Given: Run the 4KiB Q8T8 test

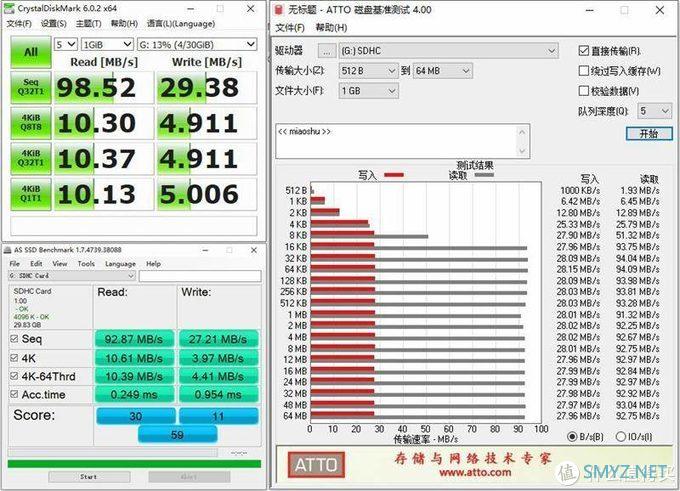Looking at the screenshot, I should pos(31,123).
